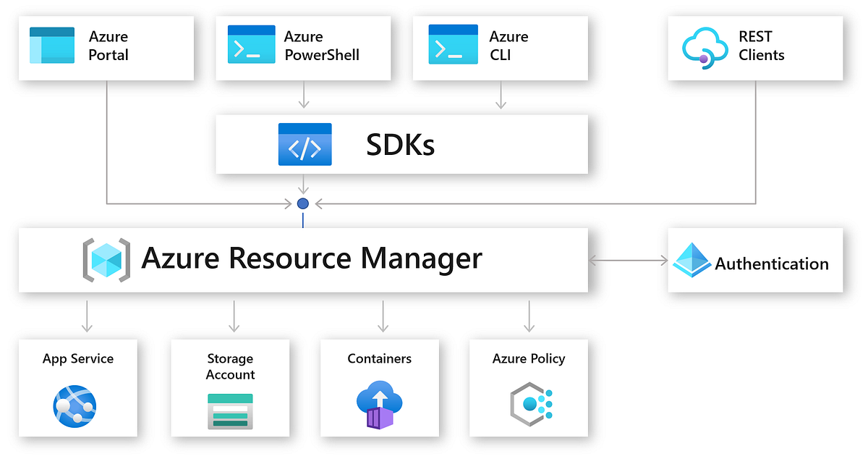Click the Azure Resource Manager cube icon
This screenshot has width=868, height=459.
pos(106,259)
